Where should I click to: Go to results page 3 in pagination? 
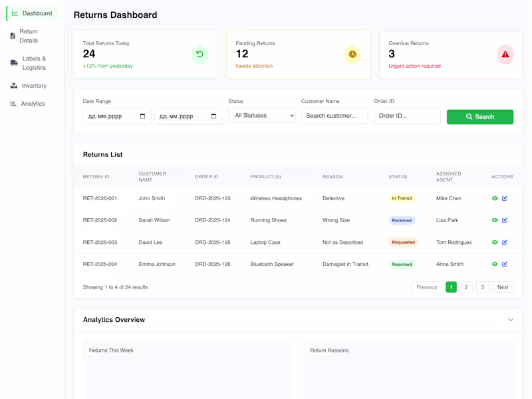(482, 287)
